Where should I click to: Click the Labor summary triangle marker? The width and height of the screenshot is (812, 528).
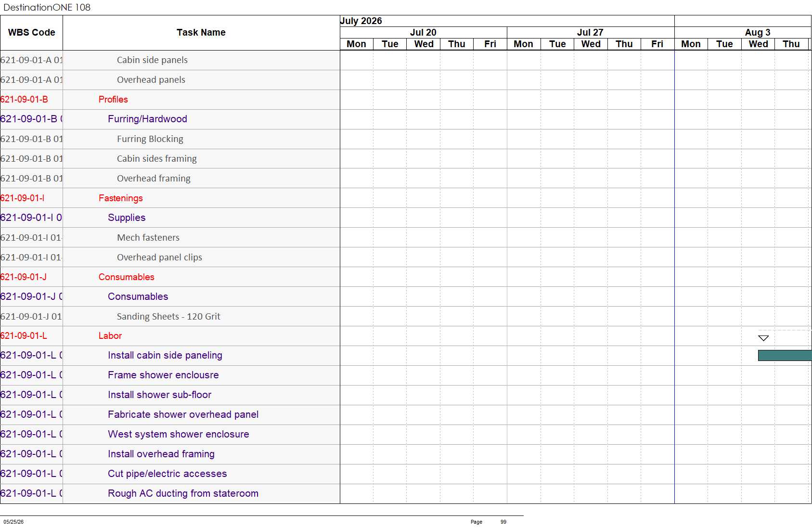tap(763, 338)
